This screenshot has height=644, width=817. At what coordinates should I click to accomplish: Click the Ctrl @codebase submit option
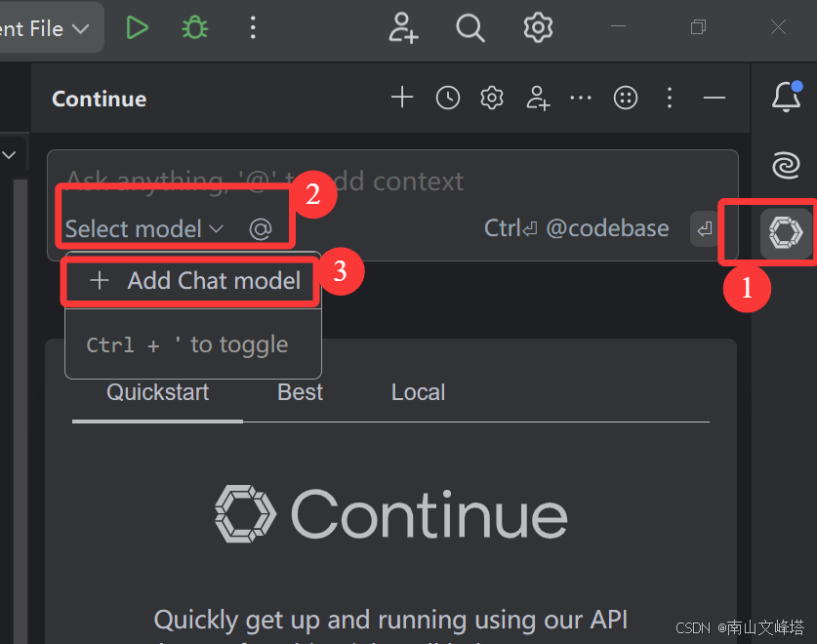coord(576,228)
